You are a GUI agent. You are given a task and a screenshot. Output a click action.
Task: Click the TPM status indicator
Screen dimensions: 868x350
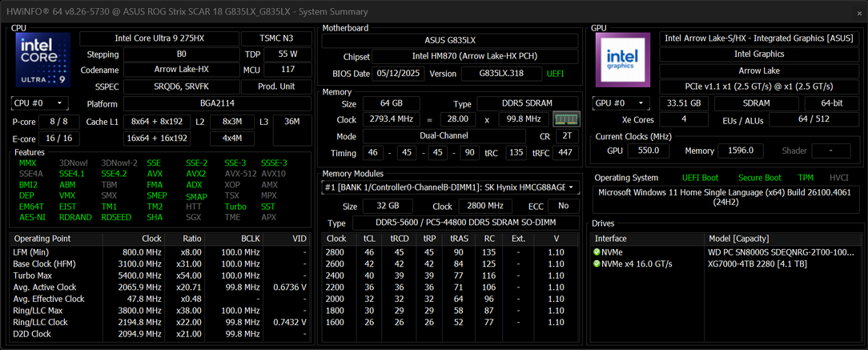click(806, 178)
